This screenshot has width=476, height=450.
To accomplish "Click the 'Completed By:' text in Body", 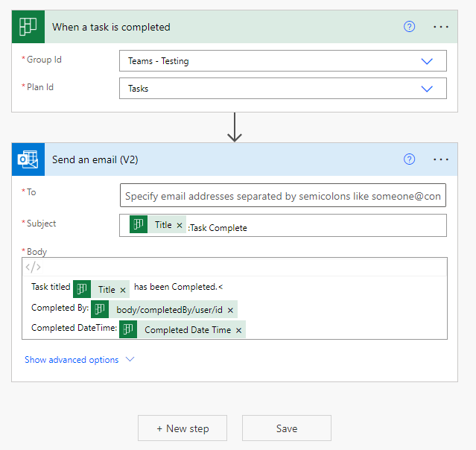I will pos(60,308).
